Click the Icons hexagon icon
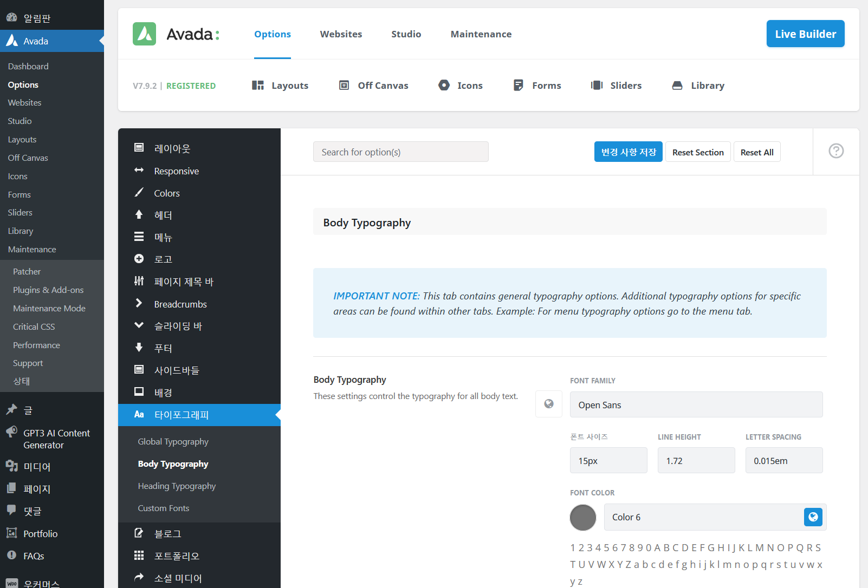868x588 pixels. point(444,85)
